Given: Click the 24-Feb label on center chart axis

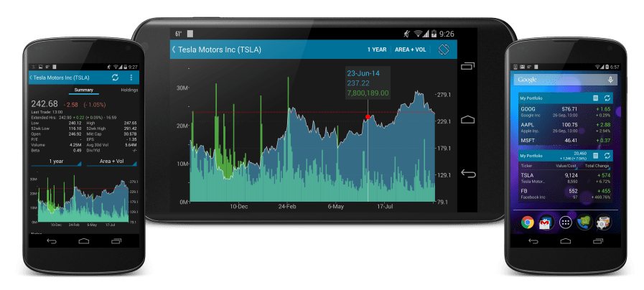Looking at the screenshot, I should 287,207.
